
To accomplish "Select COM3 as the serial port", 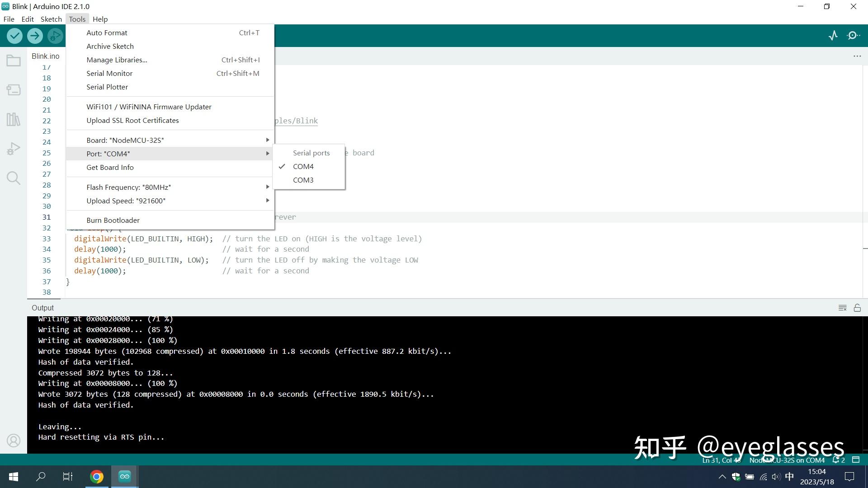I will (303, 180).
